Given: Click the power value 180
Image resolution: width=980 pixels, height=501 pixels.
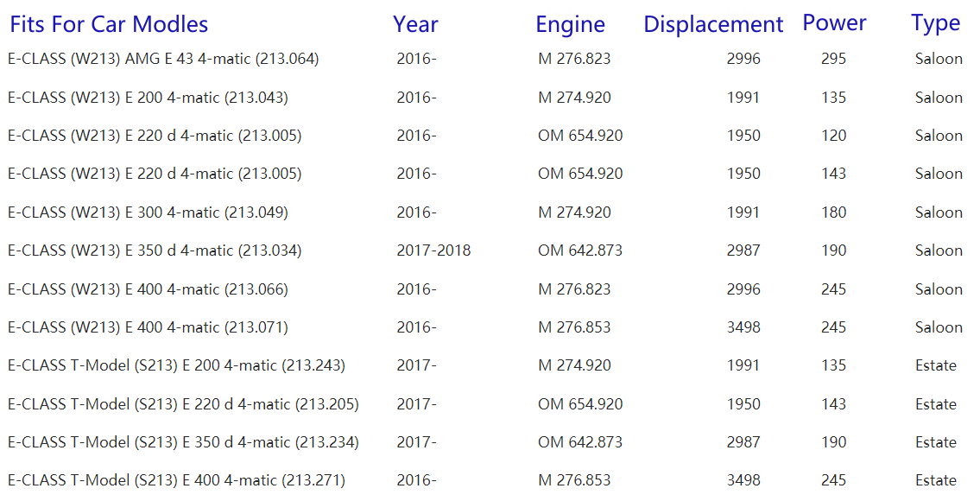Looking at the screenshot, I should pos(834,212).
